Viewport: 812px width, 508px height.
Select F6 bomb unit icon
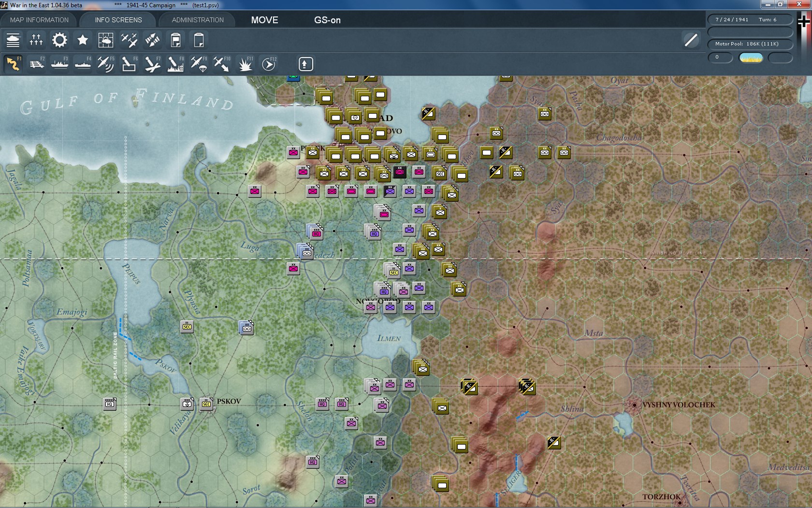tap(129, 64)
